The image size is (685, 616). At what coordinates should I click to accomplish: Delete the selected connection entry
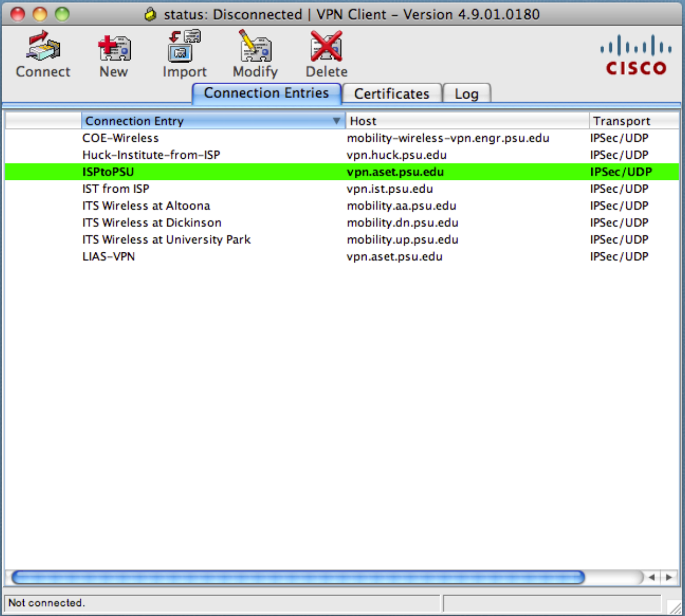point(326,54)
